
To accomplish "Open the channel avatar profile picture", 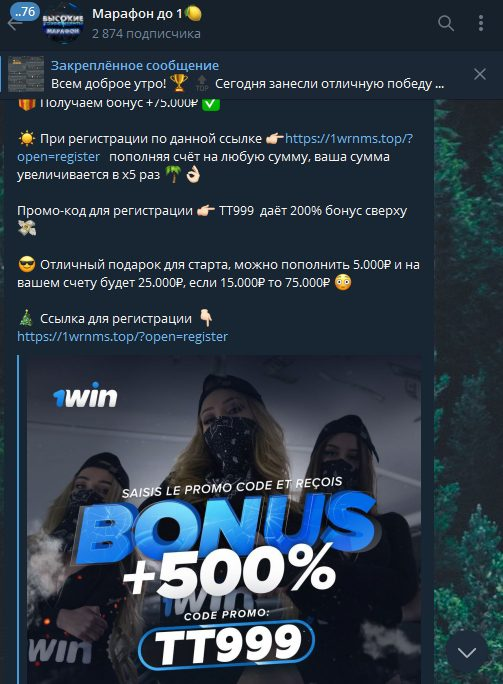I will coord(63,23).
